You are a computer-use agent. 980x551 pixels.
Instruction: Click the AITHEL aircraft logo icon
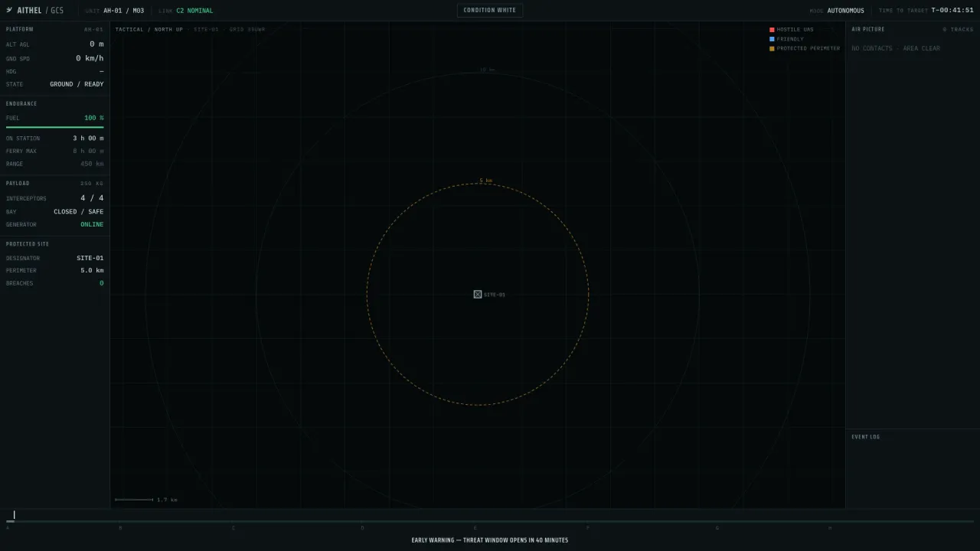tap(9, 11)
